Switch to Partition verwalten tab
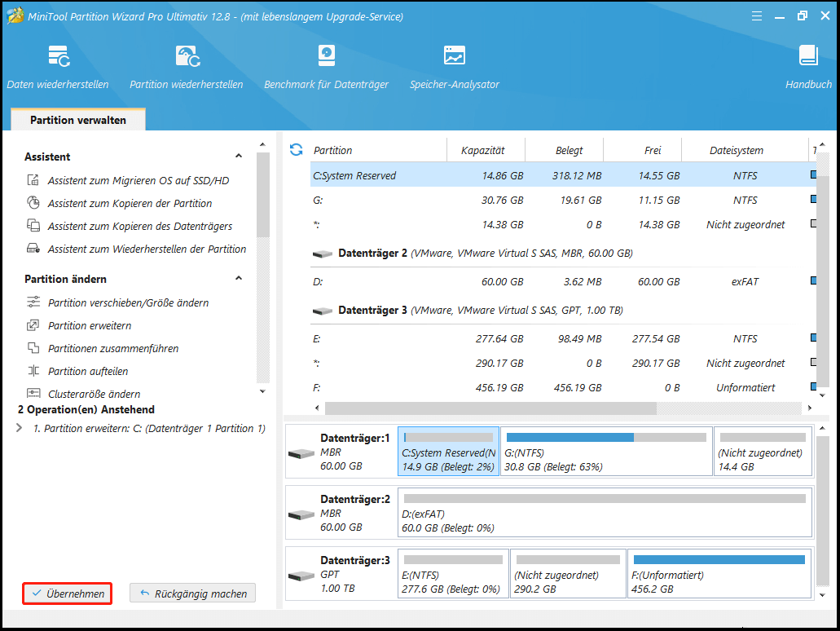The height and width of the screenshot is (631, 840). tap(78, 120)
